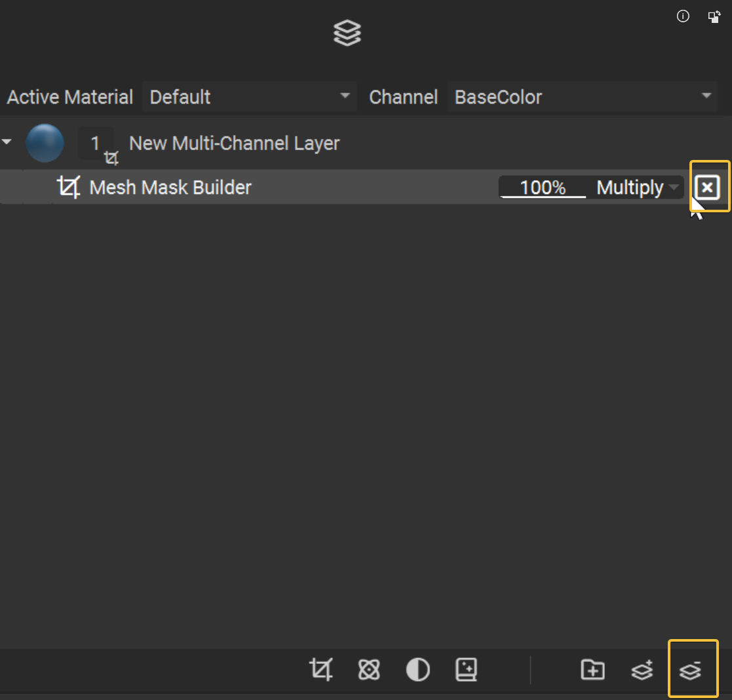Remove the Mesh Mask Builder with X button

tap(707, 188)
